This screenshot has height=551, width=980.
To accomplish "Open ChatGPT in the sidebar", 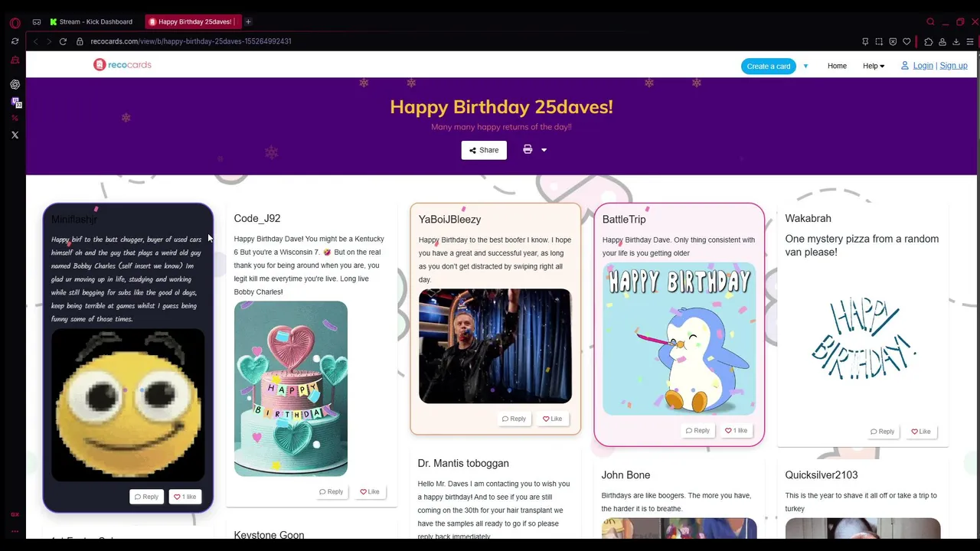I will [15, 84].
